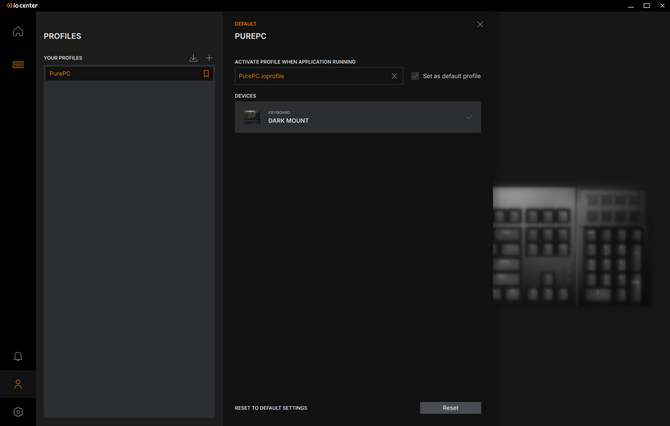Select the PurePC profile row
Viewport: 670px width, 426px height.
click(129, 73)
